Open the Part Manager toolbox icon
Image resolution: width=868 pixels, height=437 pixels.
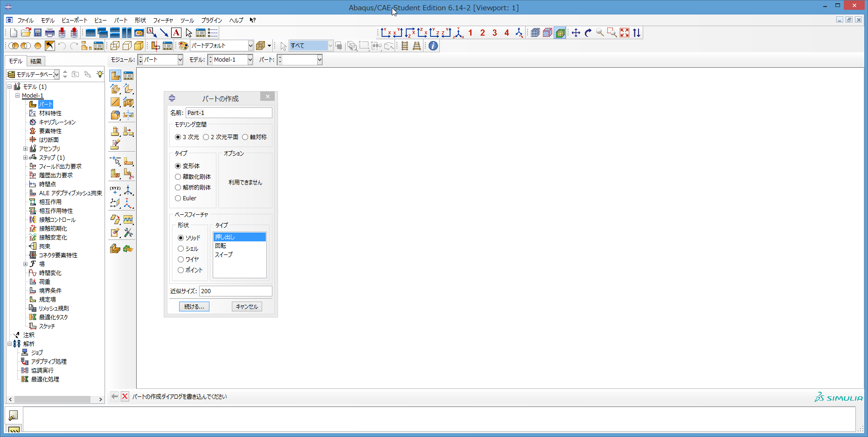(x=128, y=76)
